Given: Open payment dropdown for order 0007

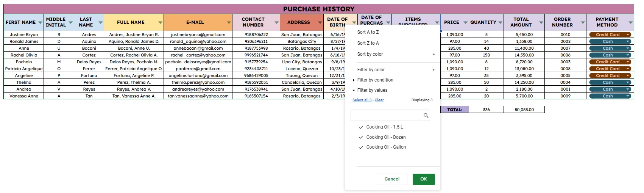Looking at the screenshot, I should [x=628, y=48].
